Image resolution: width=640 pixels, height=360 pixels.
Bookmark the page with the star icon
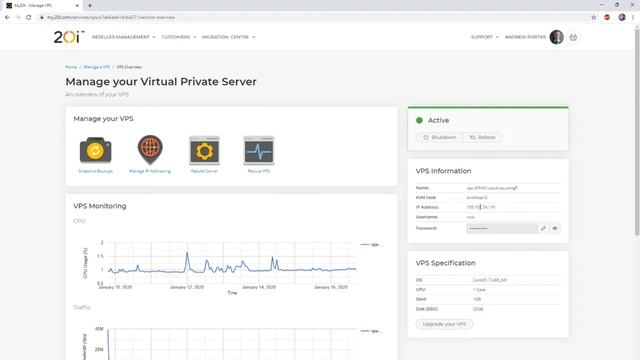(593, 17)
